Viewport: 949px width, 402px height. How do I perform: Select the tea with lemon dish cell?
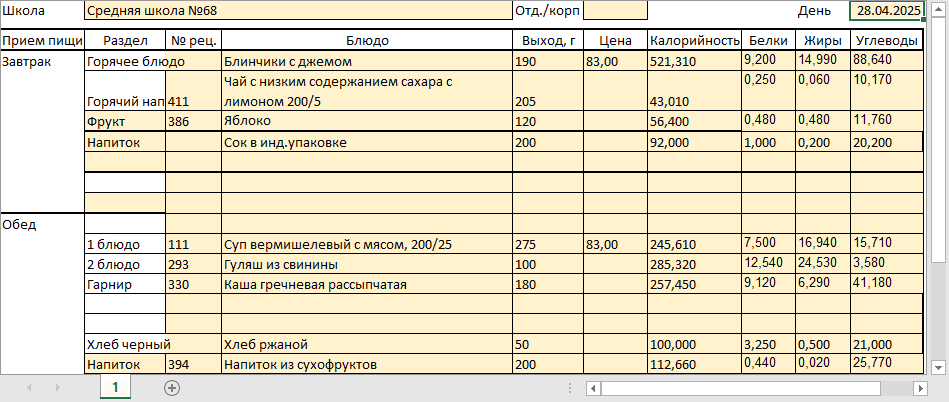coord(367,91)
